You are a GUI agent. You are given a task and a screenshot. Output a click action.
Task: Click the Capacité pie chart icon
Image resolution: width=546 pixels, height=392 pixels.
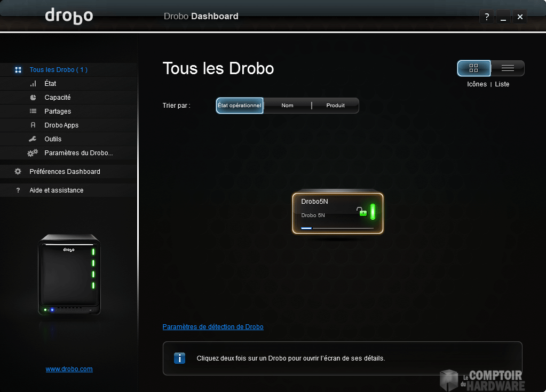(x=33, y=98)
